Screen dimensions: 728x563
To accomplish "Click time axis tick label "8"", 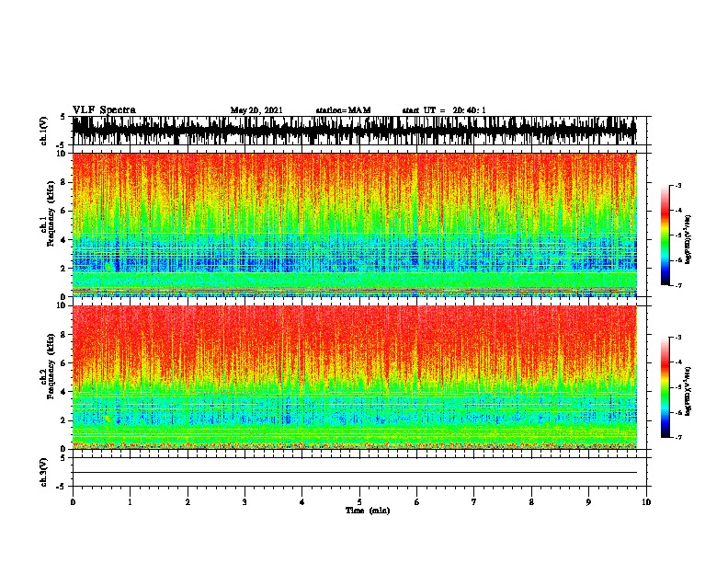I will (x=531, y=502).
